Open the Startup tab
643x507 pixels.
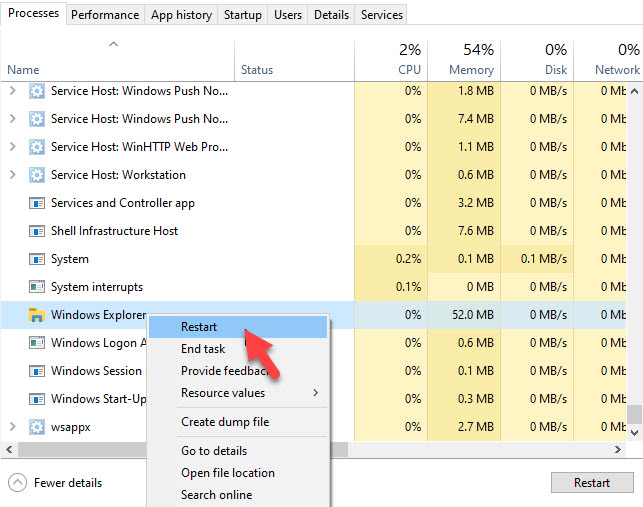[x=243, y=15]
